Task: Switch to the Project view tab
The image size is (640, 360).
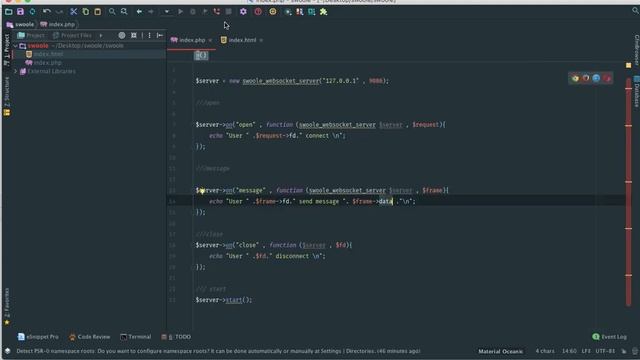Action: (x=31, y=36)
